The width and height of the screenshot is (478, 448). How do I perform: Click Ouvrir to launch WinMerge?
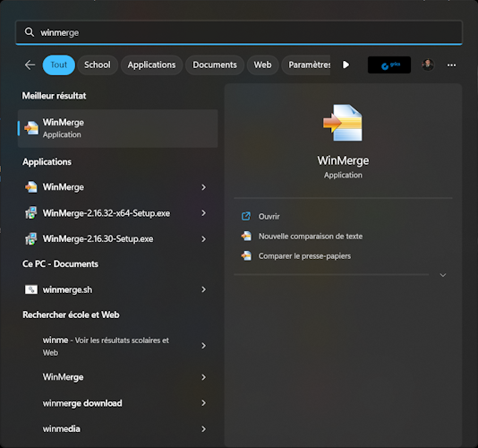(x=269, y=216)
